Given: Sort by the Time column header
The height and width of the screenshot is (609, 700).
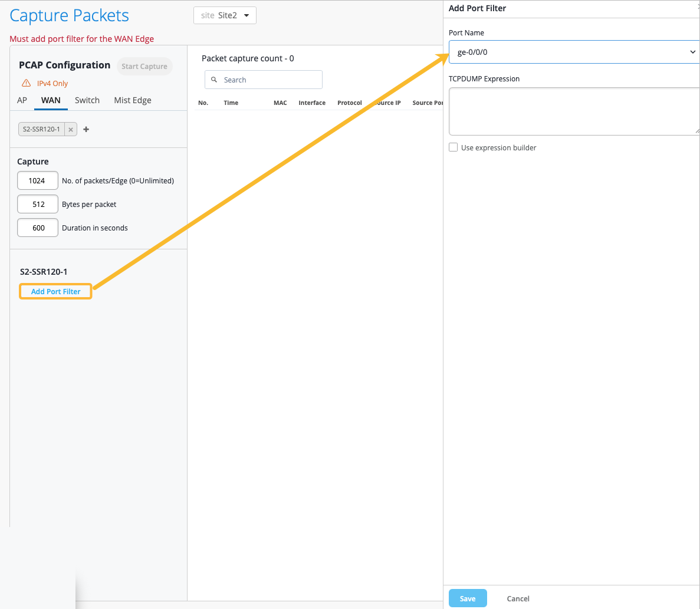Looking at the screenshot, I should coord(231,103).
